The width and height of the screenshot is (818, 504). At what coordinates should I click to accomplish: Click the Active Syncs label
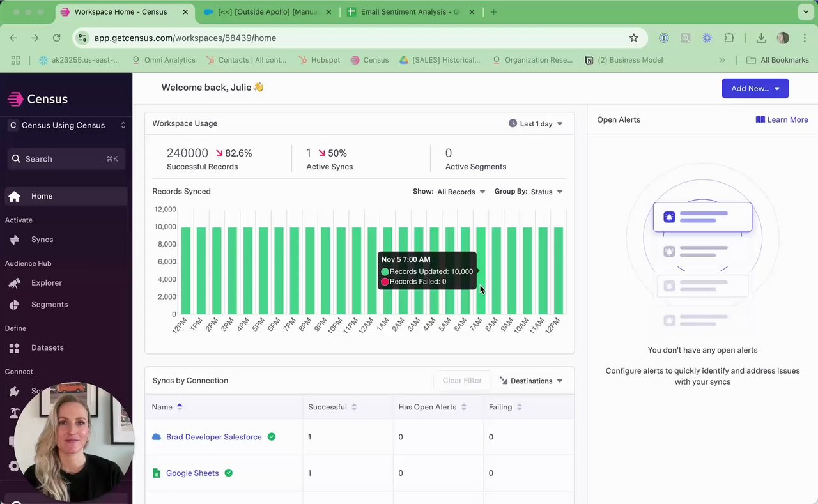(329, 167)
